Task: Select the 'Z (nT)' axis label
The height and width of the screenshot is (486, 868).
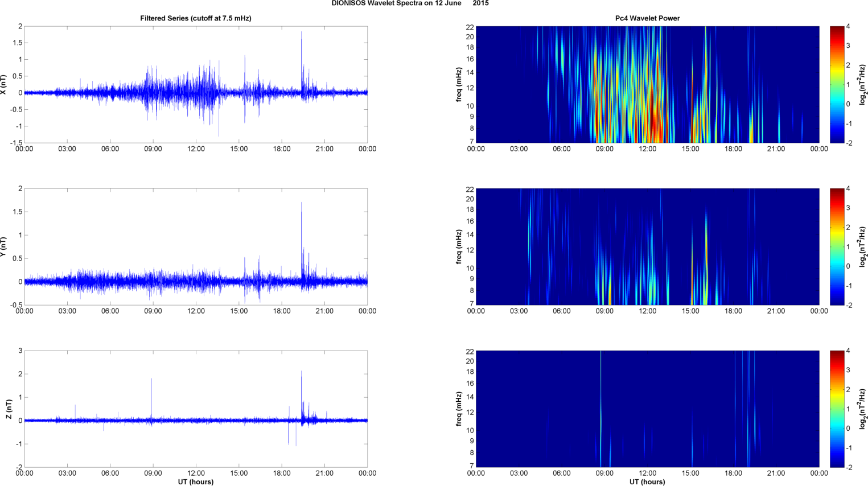Action: click(x=9, y=409)
